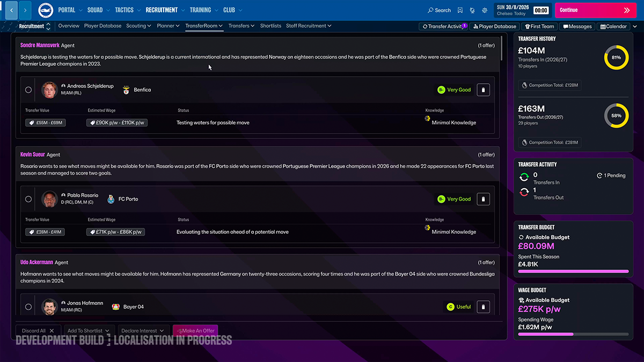The image size is (644, 362).
Task: Select Pablo Rosario radio button
Action: click(x=28, y=199)
